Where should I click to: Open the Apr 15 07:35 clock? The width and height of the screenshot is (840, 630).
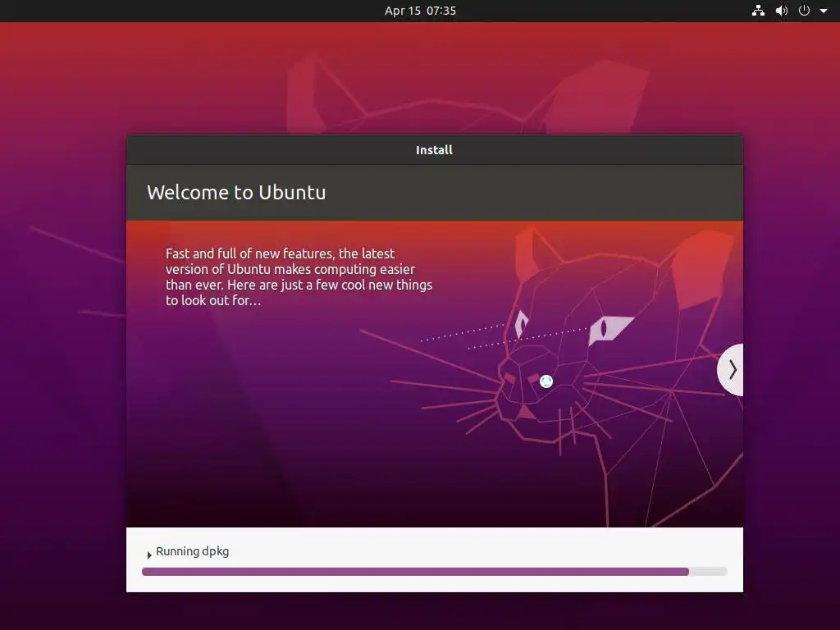(x=420, y=11)
